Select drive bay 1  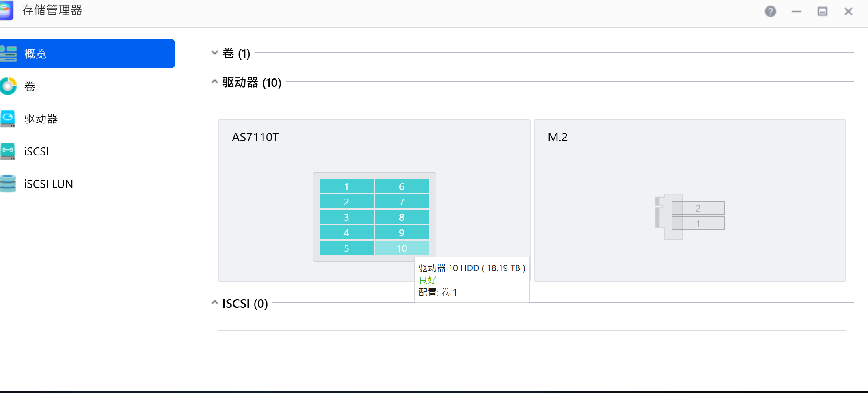[346, 186]
